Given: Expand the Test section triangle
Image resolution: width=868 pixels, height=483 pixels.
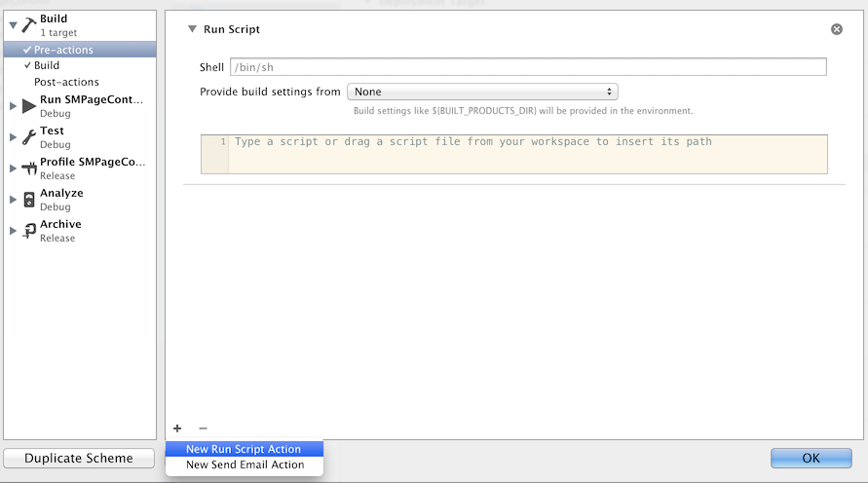Looking at the screenshot, I should coord(13,137).
